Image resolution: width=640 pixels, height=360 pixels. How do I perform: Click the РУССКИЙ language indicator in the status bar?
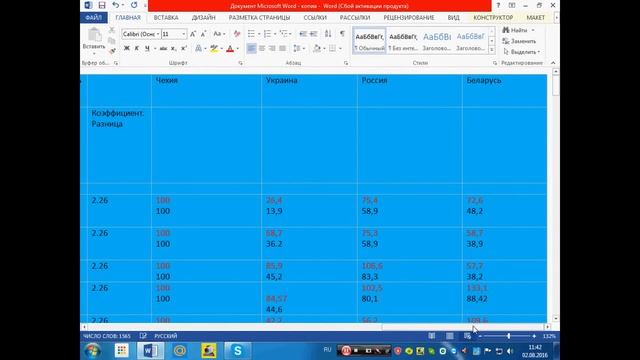click(166, 336)
